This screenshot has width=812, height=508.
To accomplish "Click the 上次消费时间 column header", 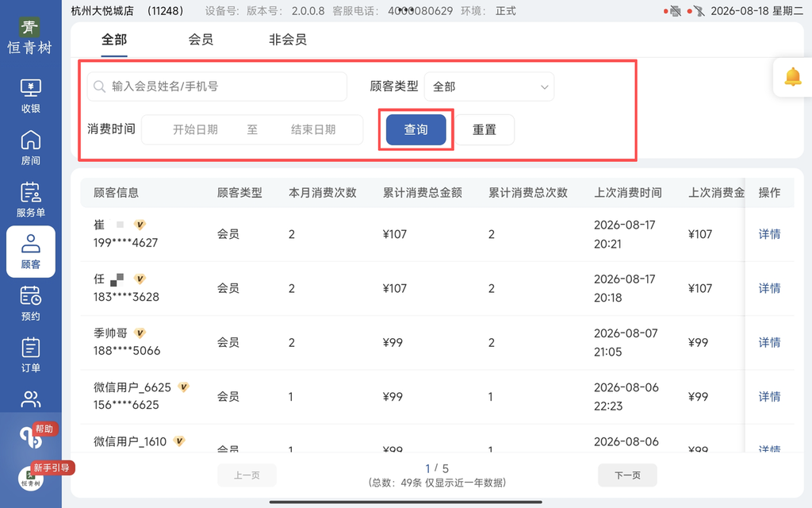I will 628,193.
